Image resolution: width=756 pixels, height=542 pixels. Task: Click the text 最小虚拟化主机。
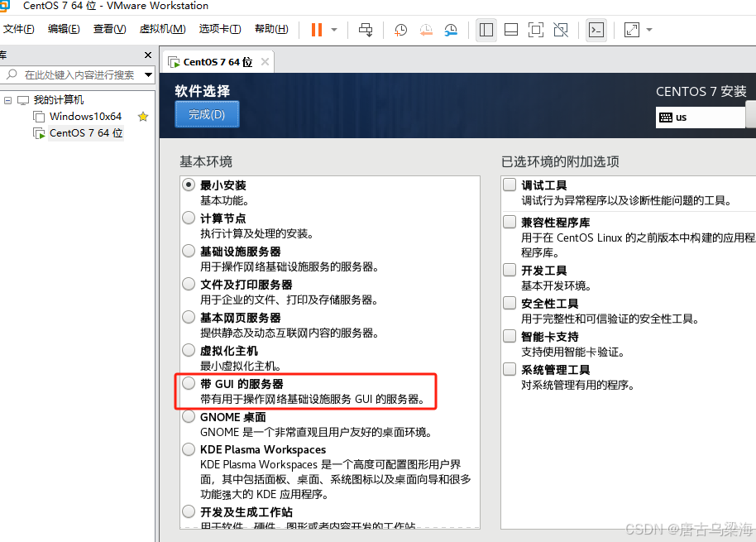point(241,366)
